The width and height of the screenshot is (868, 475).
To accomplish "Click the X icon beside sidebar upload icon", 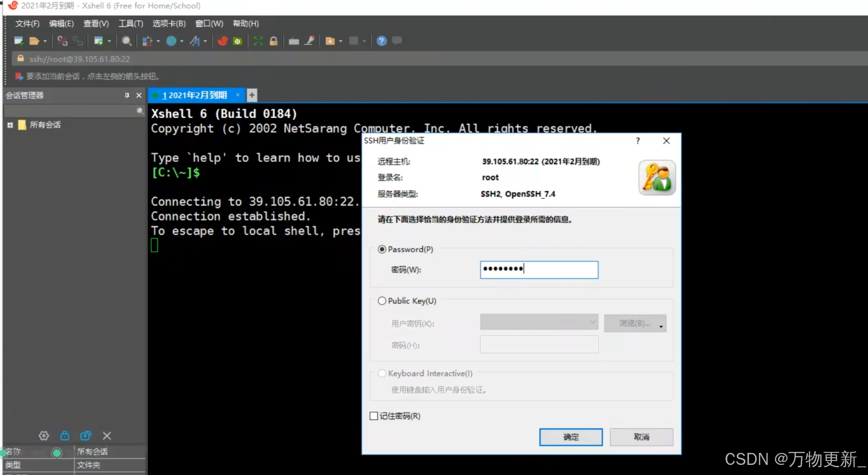I will coord(107,436).
